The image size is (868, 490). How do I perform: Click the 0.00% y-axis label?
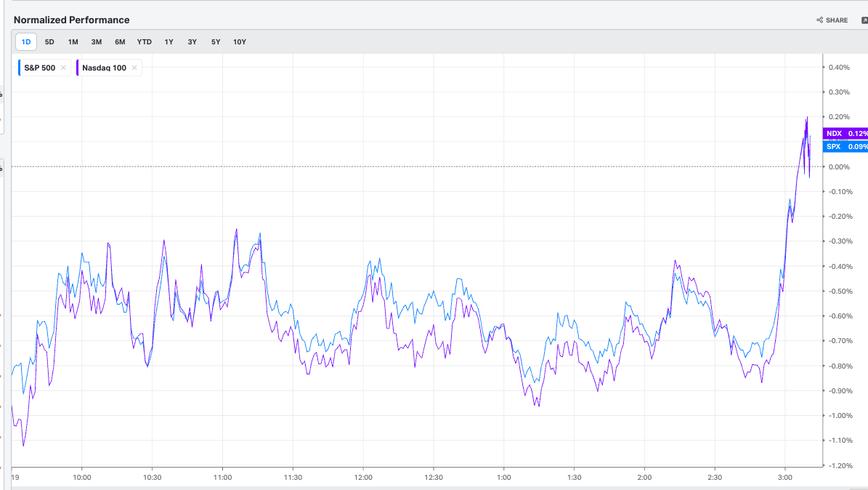pyautogui.click(x=839, y=166)
